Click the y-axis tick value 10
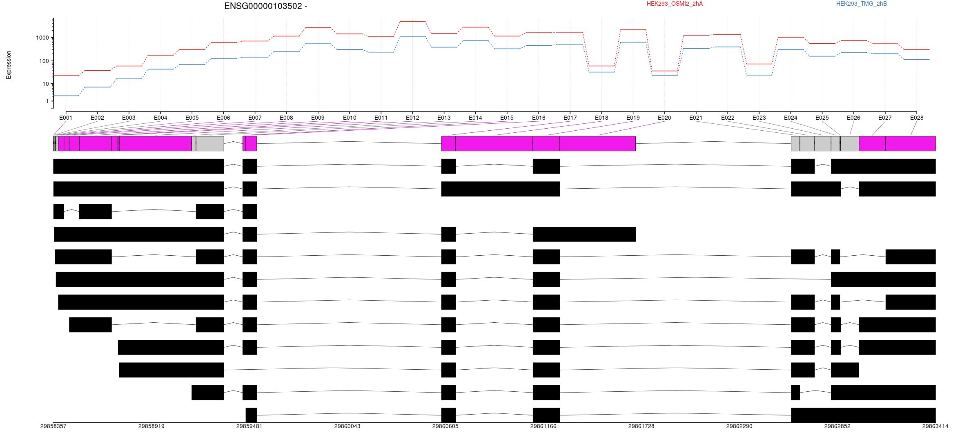The width and height of the screenshot is (980, 433). coord(45,84)
